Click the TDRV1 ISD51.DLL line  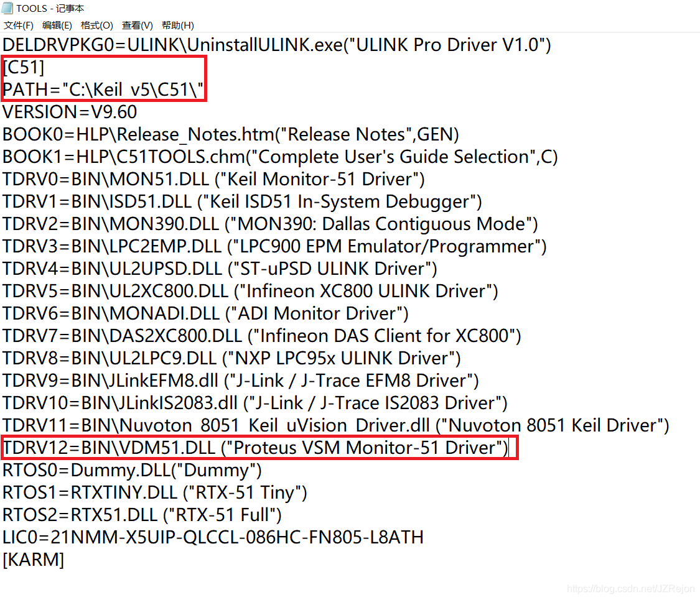click(x=242, y=201)
